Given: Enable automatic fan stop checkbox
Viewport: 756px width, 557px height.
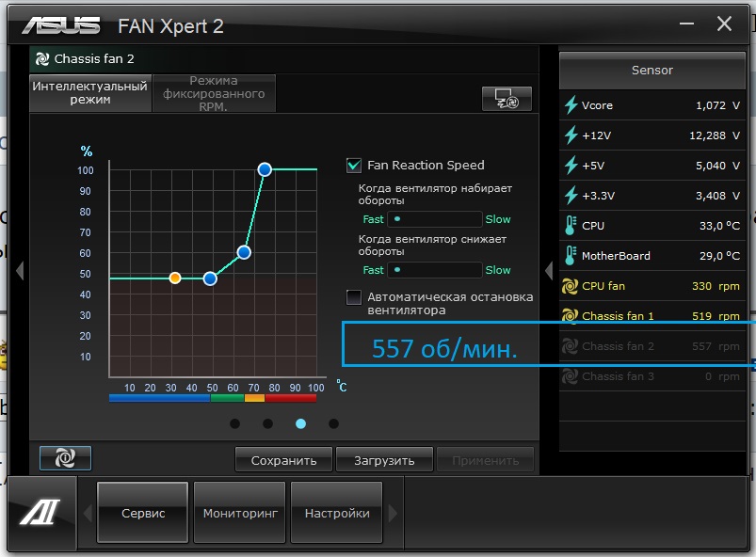Looking at the screenshot, I should (x=354, y=297).
